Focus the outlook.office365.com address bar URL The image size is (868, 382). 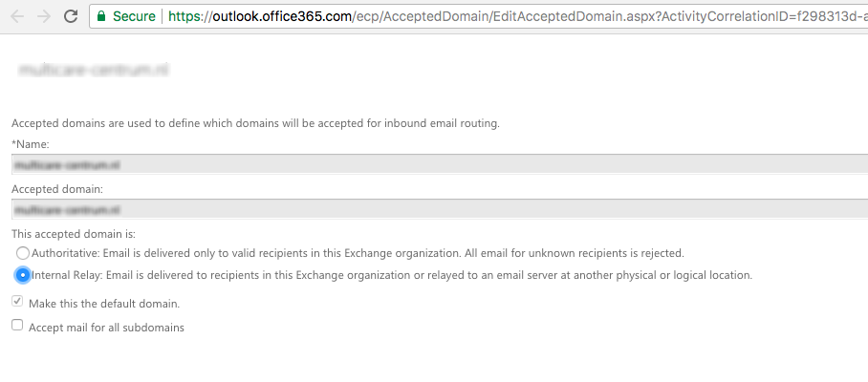point(517,16)
